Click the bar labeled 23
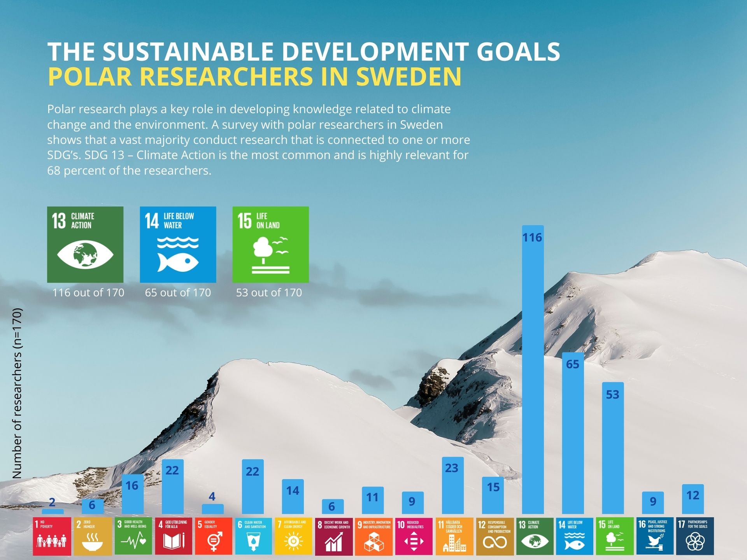Image resolution: width=747 pixels, height=560 pixels. [x=452, y=485]
